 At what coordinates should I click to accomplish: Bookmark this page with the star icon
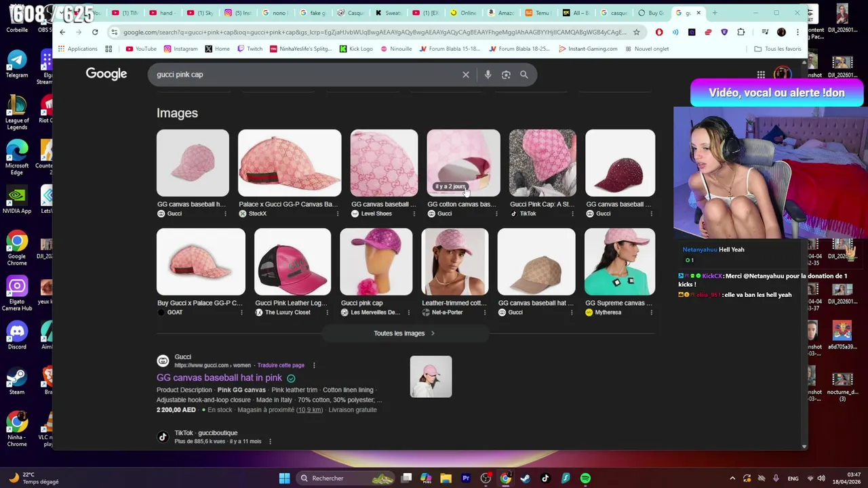pos(636,32)
